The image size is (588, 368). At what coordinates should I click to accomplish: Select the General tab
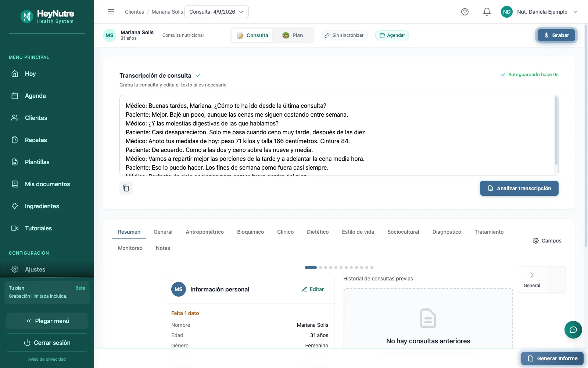(x=163, y=232)
